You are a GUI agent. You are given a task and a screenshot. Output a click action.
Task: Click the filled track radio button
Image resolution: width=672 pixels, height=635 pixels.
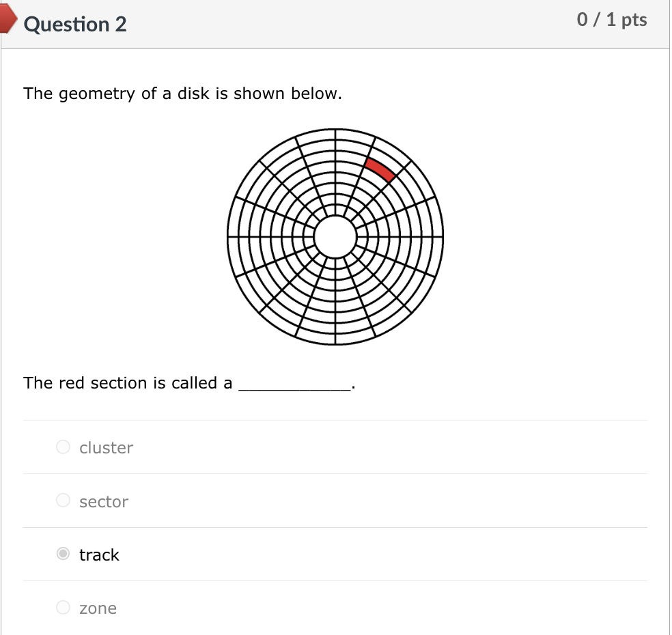click(x=63, y=554)
